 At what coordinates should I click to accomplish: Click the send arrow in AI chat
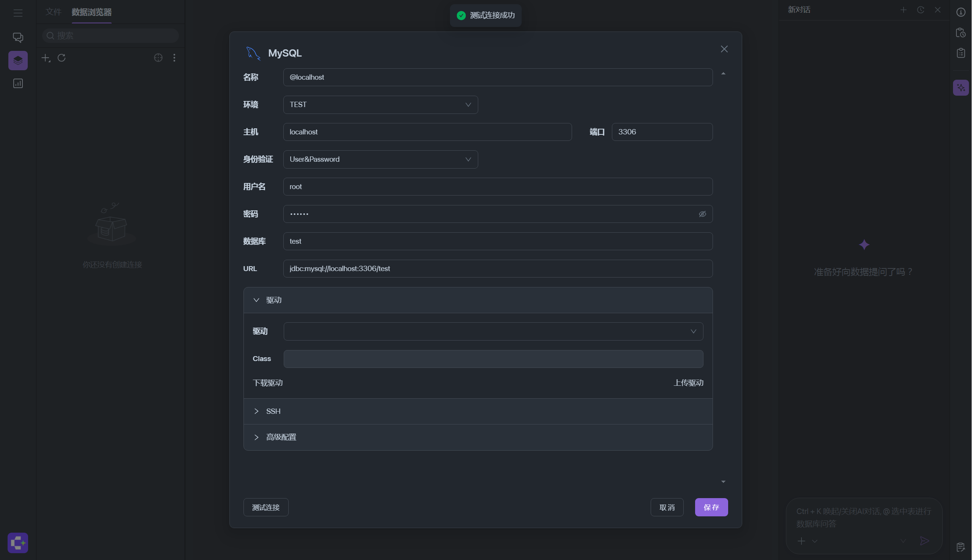tap(924, 541)
